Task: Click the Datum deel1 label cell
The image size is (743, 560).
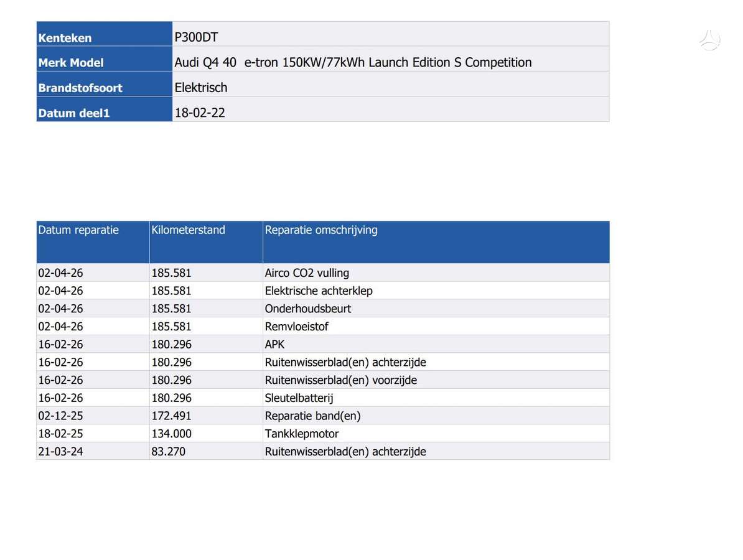Action: [x=105, y=109]
